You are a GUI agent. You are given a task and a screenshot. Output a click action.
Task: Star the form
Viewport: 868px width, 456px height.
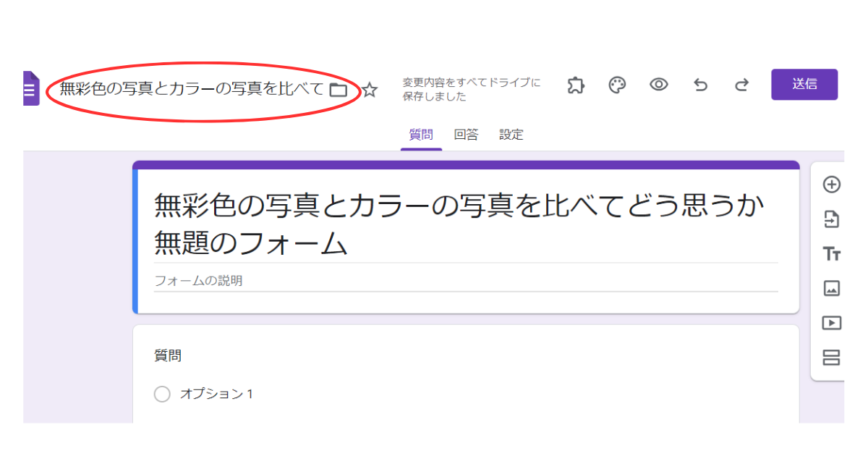[x=370, y=90]
